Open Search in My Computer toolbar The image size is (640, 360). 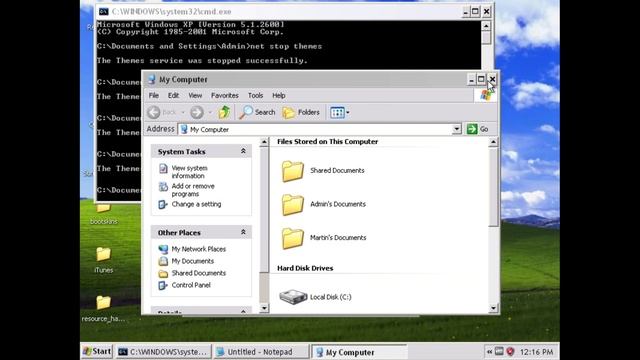click(x=258, y=112)
